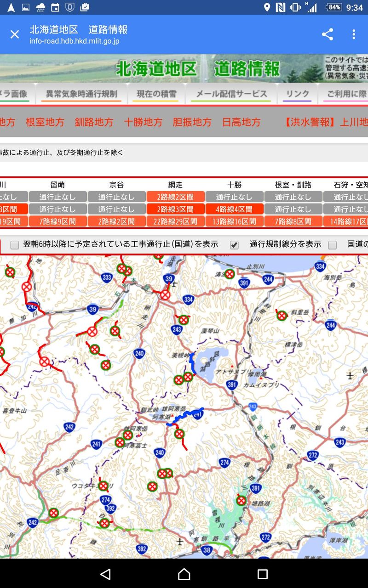This screenshot has height=588, width=368.
Task: Tap closure marker near 塘路湖
Action: [241, 500]
